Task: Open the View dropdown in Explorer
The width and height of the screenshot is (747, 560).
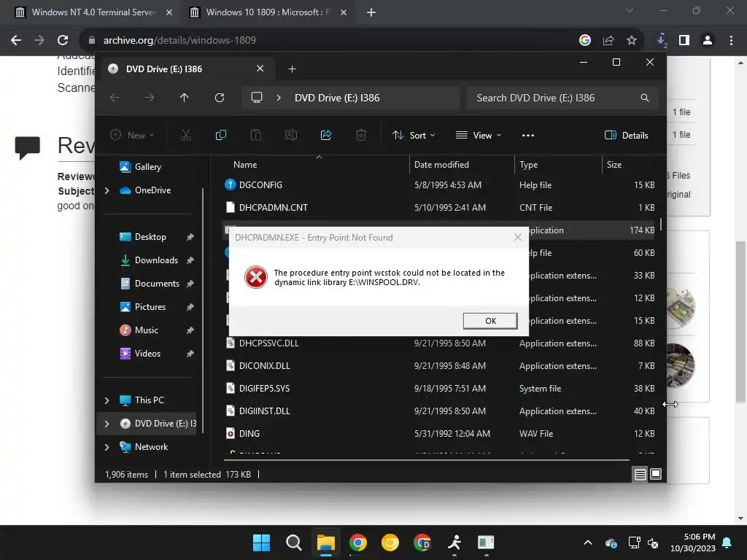Action: click(x=479, y=135)
